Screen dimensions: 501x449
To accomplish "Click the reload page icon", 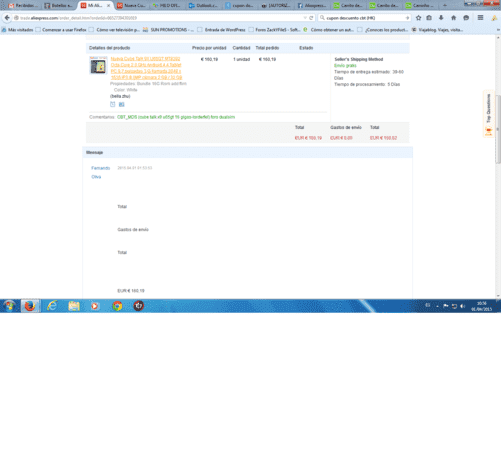I will pyautogui.click(x=311, y=18).
